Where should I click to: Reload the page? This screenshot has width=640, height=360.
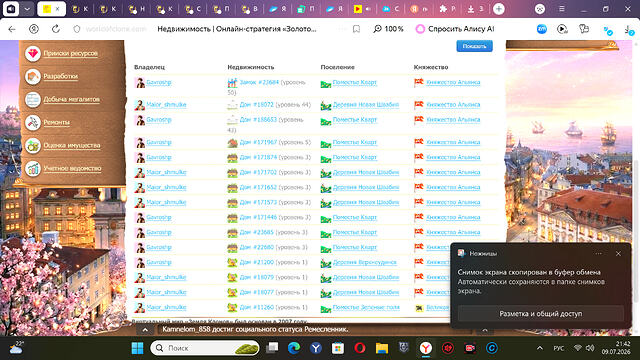(x=56, y=29)
